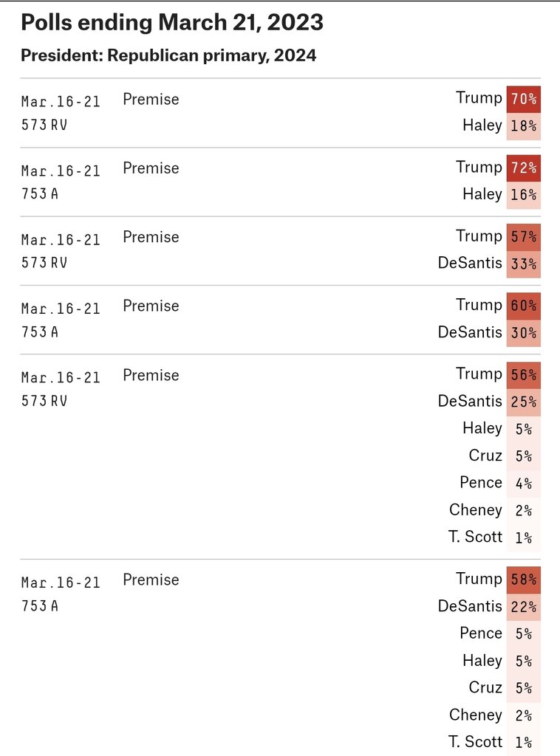Select the Pence 5% result cell
The height and width of the screenshot is (756, 560).
click(x=523, y=634)
